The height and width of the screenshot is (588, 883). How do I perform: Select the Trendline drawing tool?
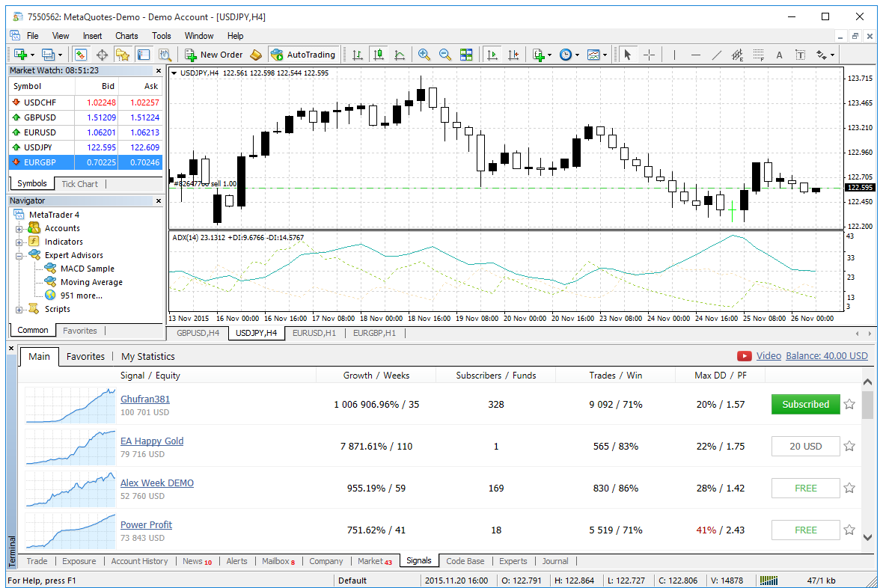point(716,55)
